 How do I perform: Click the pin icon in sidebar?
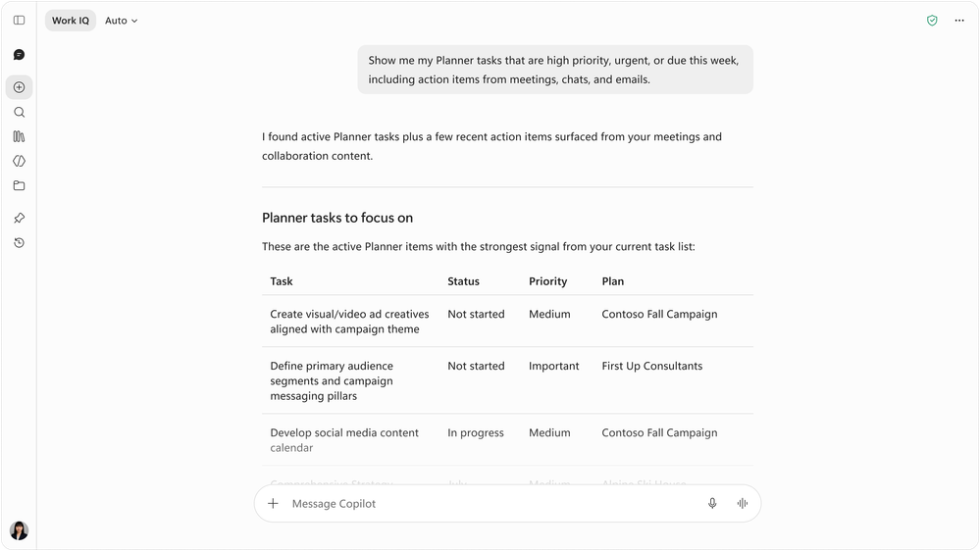[x=20, y=218]
